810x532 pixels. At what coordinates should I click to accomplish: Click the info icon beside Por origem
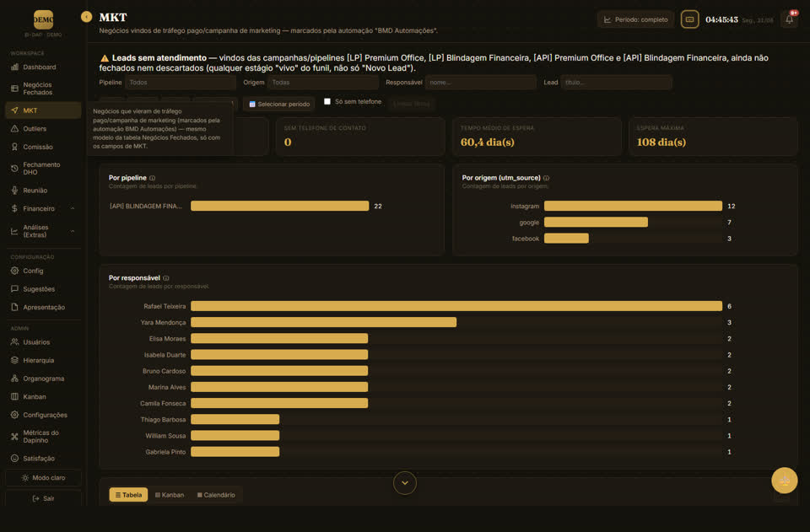(x=546, y=178)
